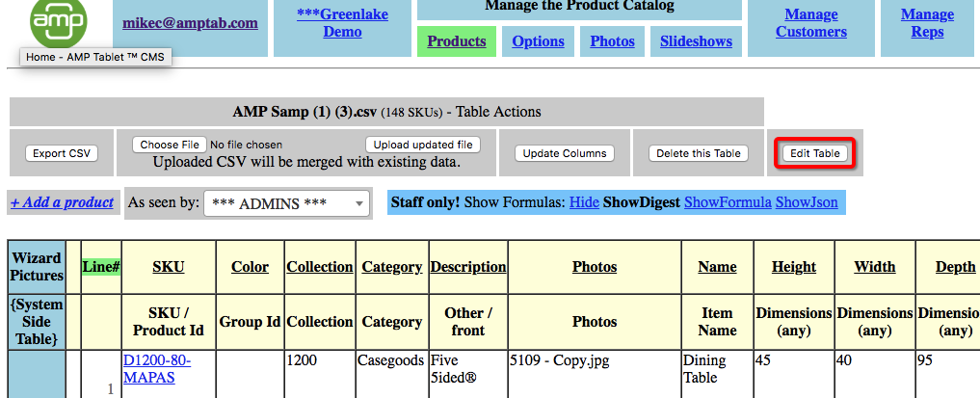Screen dimensions: 980x398
Task: Open the ***Greenlake Demo link
Action: (x=342, y=22)
